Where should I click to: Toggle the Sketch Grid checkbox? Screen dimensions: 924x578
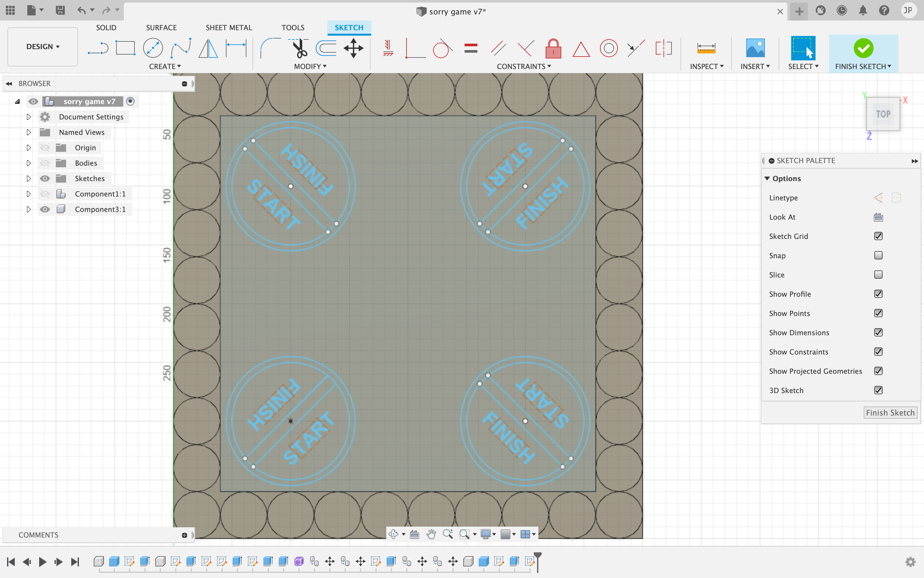point(878,236)
